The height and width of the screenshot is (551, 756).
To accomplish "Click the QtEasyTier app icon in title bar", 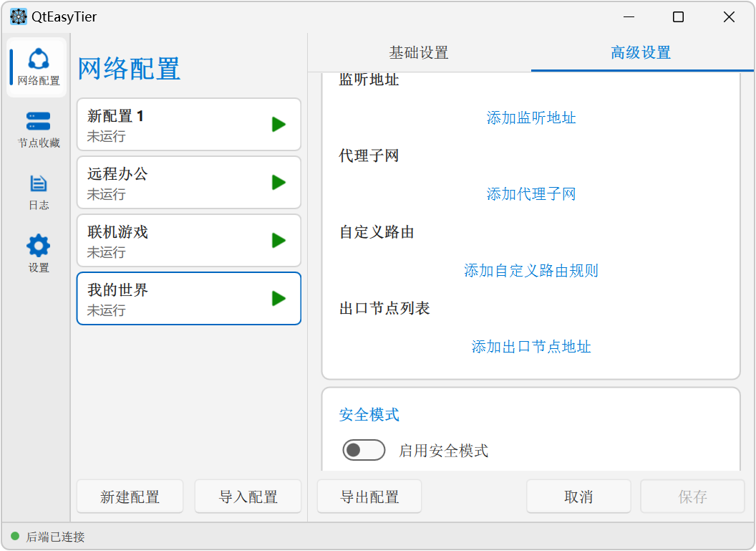I will pyautogui.click(x=19, y=17).
